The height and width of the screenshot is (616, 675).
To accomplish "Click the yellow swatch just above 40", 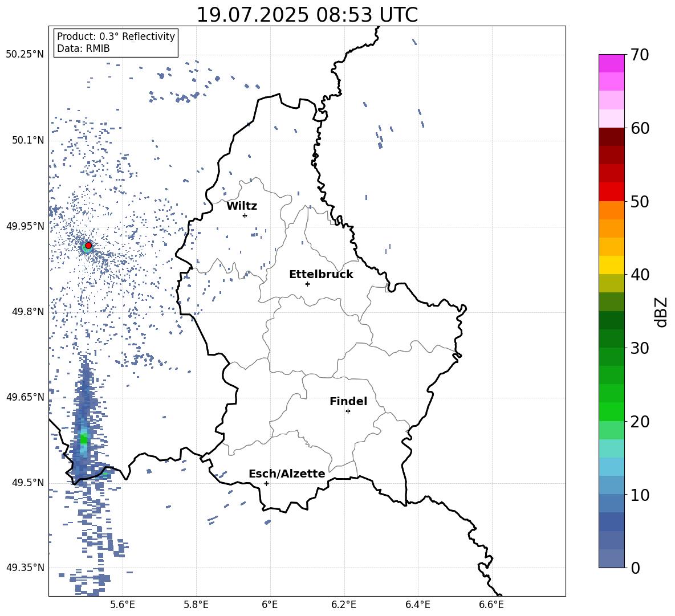I will [x=612, y=265].
